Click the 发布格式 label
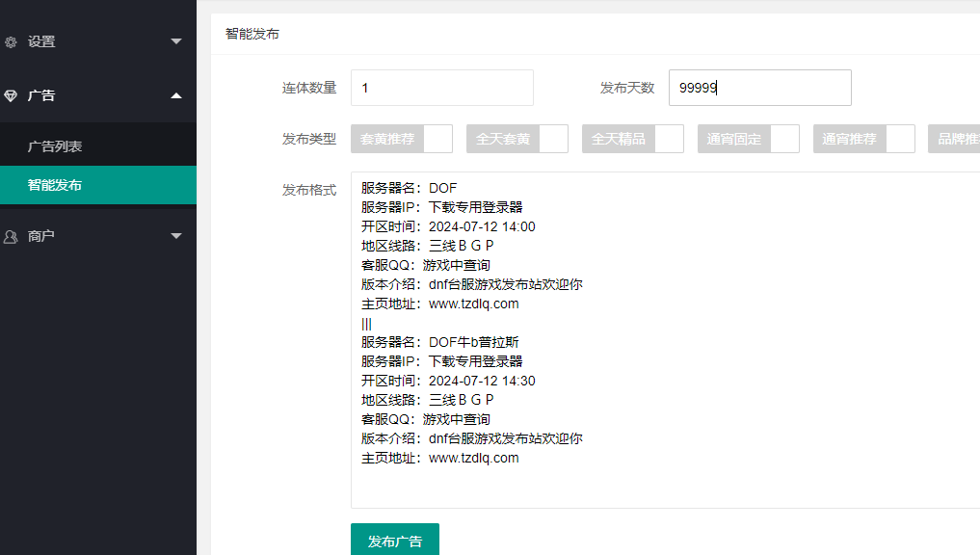This screenshot has width=980, height=555. 309,190
